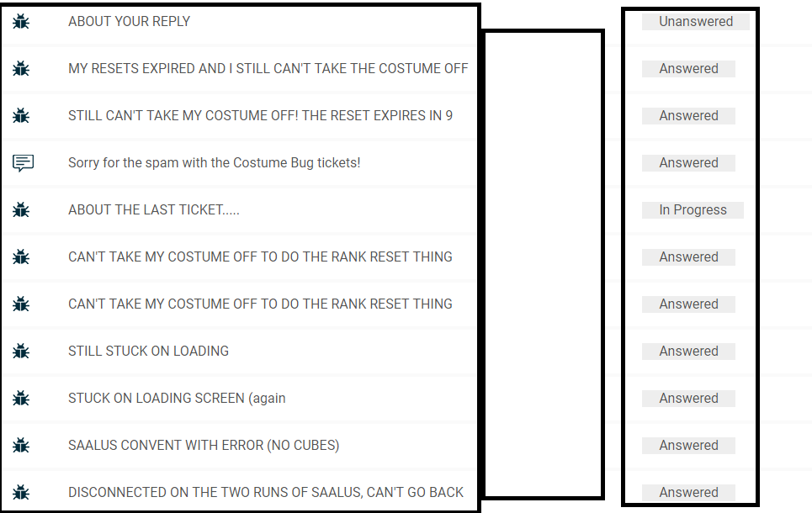View the "ABOUT THE LAST TICKET....." ticket
812x513 pixels.
(x=153, y=210)
